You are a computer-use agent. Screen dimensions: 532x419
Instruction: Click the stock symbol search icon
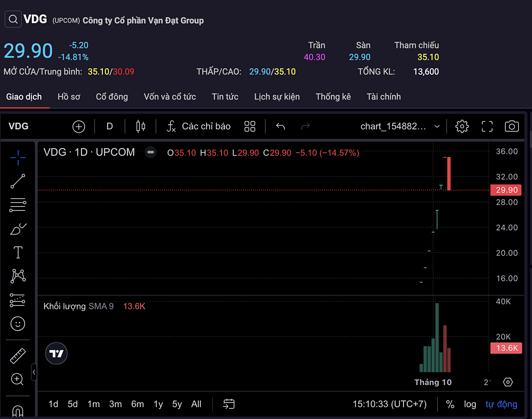tap(13, 20)
